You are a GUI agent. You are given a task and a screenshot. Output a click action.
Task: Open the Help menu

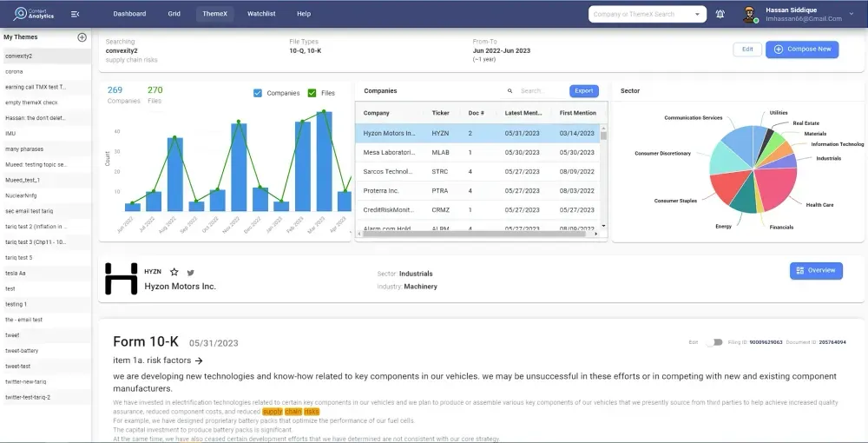point(303,14)
